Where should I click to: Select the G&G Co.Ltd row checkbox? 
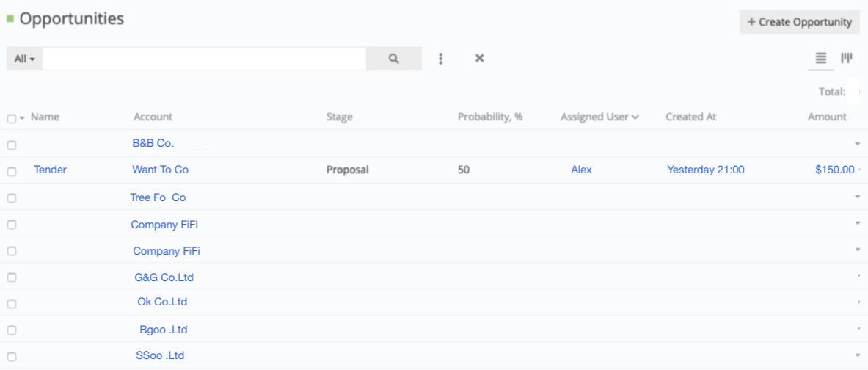pyautogui.click(x=12, y=277)
